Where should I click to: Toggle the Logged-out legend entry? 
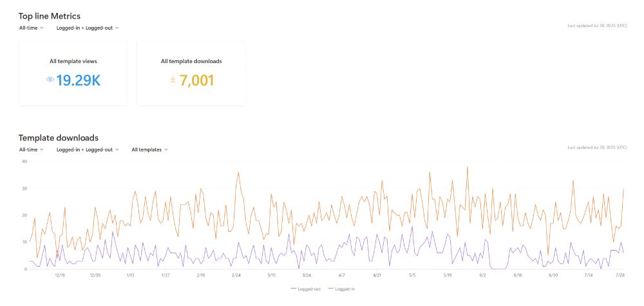(x=305, y=289)
